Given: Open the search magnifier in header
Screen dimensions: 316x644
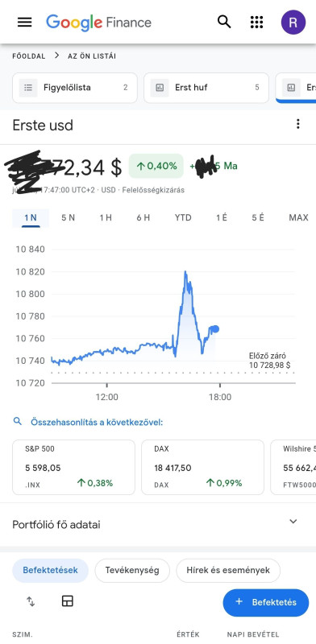Looking at the screenshot, I should [224, 22].
